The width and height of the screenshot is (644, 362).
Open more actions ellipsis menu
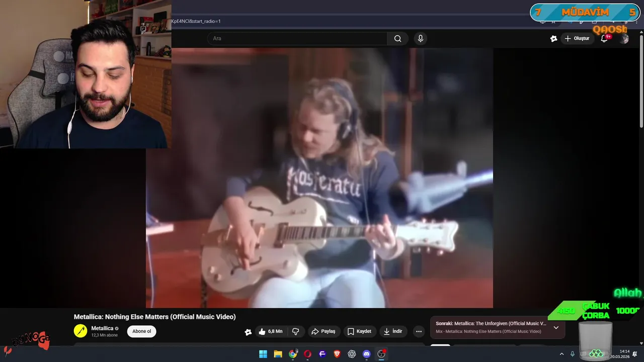419,331
